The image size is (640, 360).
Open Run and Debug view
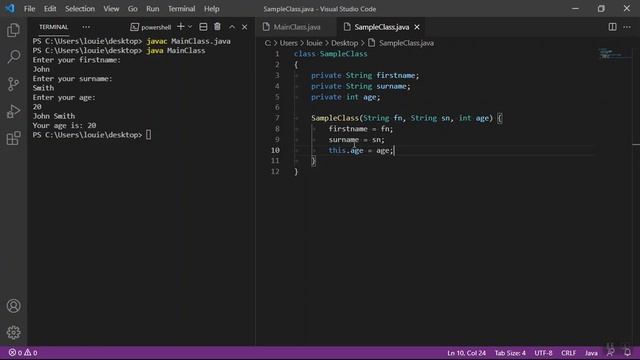[x=13, y=111]
